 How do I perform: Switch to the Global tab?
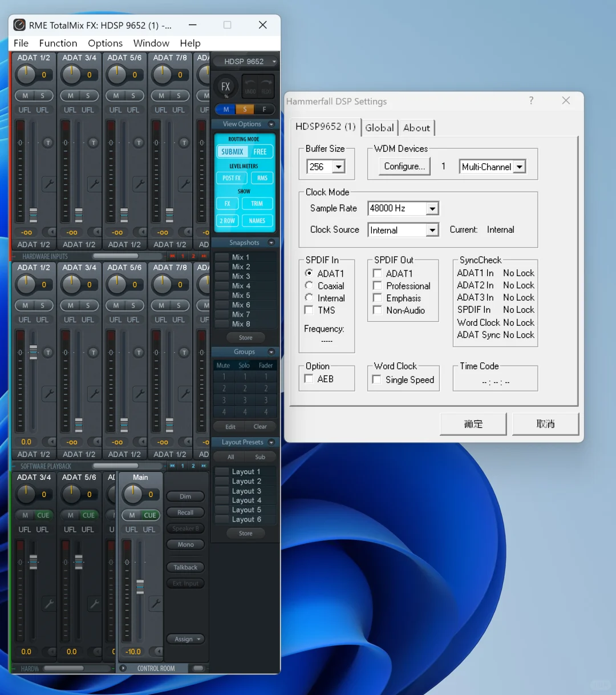click(x=379, y=128)
